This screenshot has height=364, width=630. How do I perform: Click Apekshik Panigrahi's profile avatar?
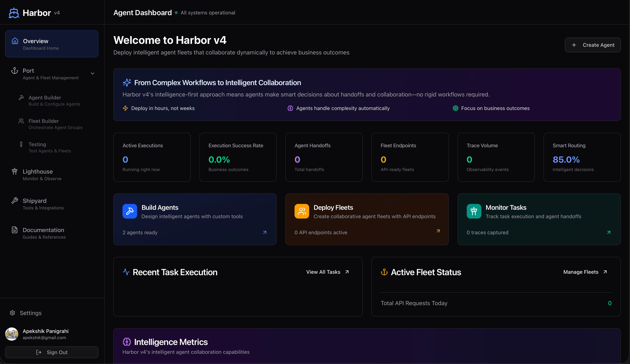click(x=12, y=334)
